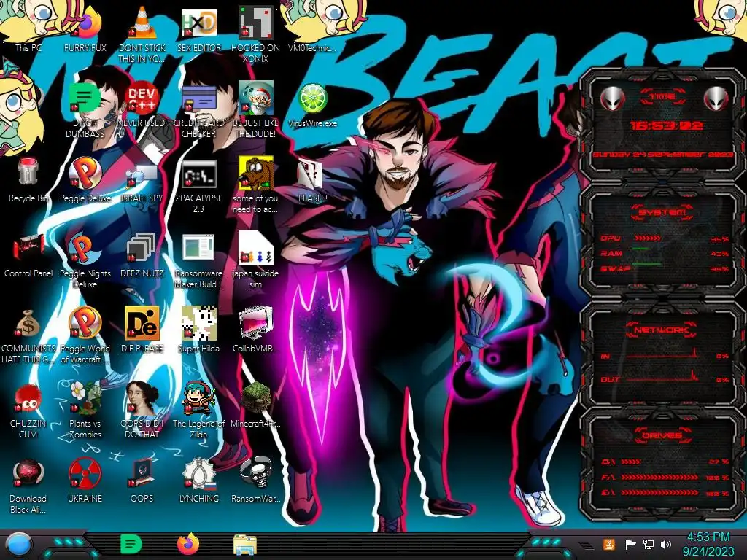Open File Explorer from the taskbar
Screen dimensions: 747x560
[245, 545]
